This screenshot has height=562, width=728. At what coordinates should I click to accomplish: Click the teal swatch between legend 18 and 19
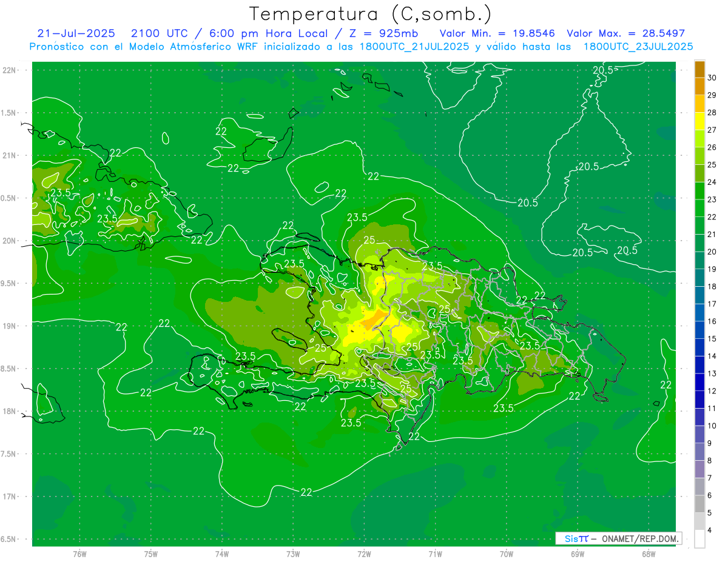click(x=699, y=278)
